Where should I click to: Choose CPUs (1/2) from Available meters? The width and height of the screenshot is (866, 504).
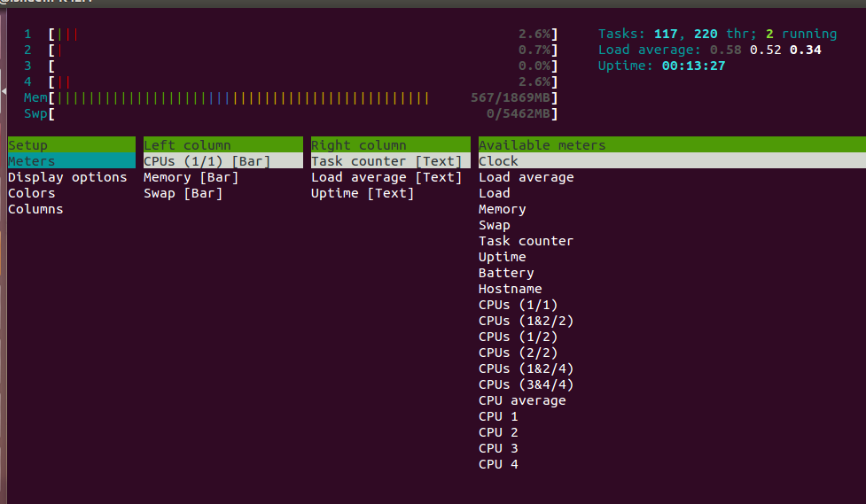(x=518, y=337)
